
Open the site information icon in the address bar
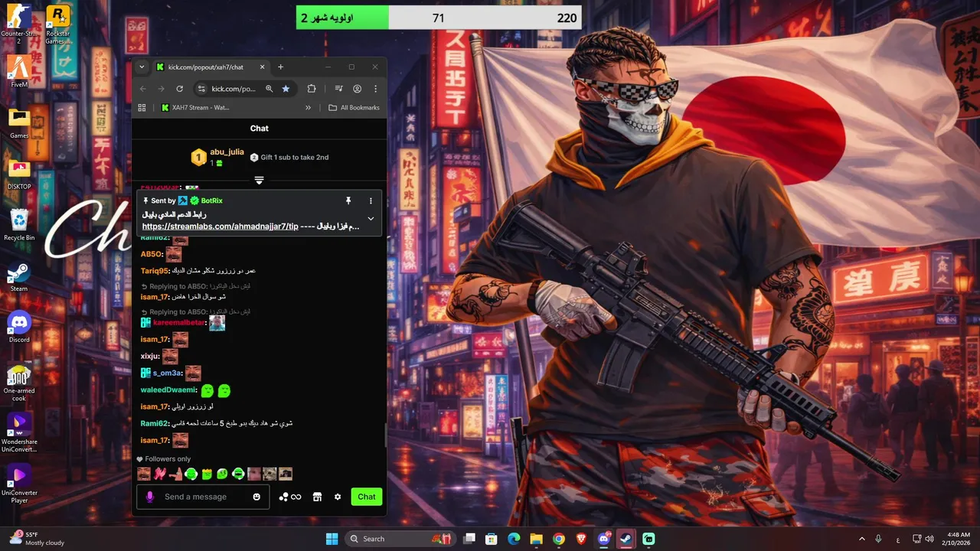click(x=201, y=89)
